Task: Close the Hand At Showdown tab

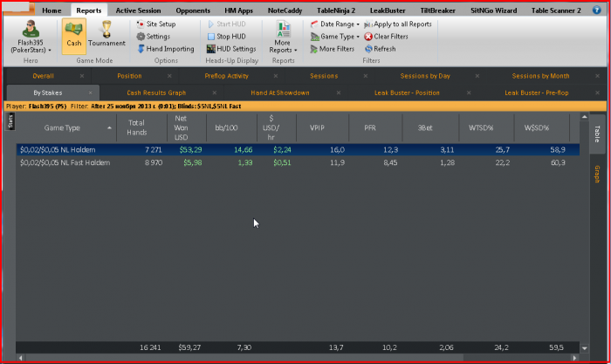Action: 339,93
